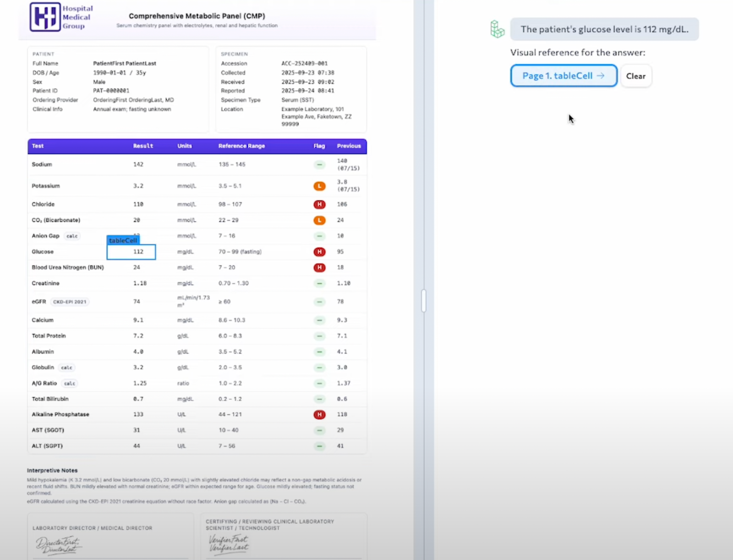
Task: Click the highlighted Glucose result cell 112
Action: (x=131, y=252)
